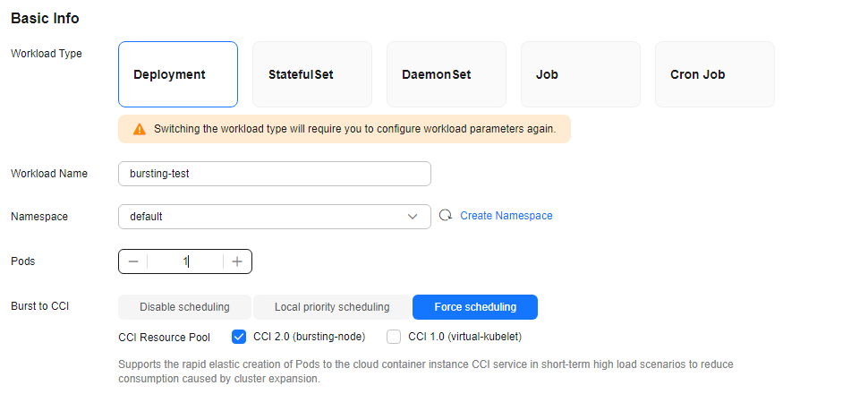Viewport: 868px width, 394px height.
Task: Choose DaemonSet workload type
Action: pyautogui.click(x=447, y=74)
